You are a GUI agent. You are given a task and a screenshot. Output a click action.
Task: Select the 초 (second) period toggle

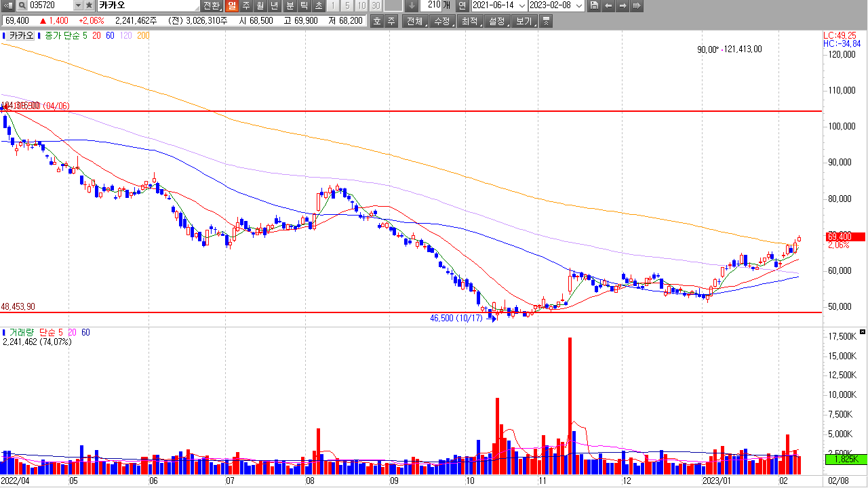319,5
